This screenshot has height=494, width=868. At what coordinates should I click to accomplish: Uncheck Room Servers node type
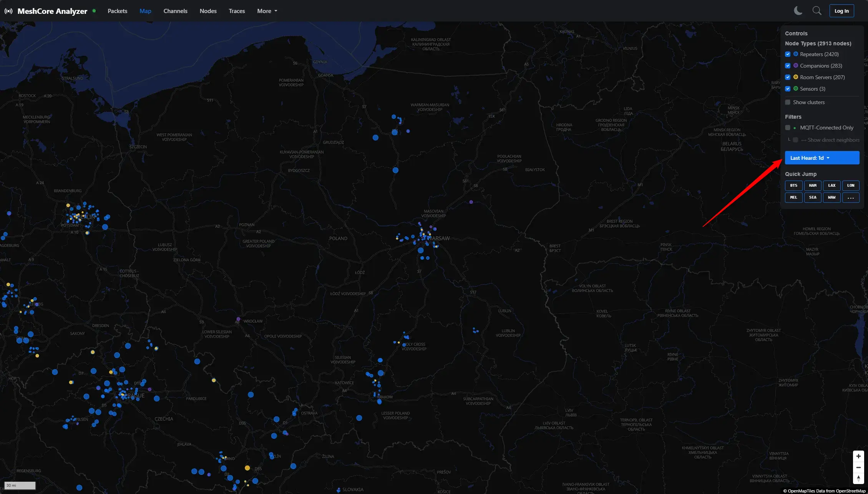click(x=788, y=77)
